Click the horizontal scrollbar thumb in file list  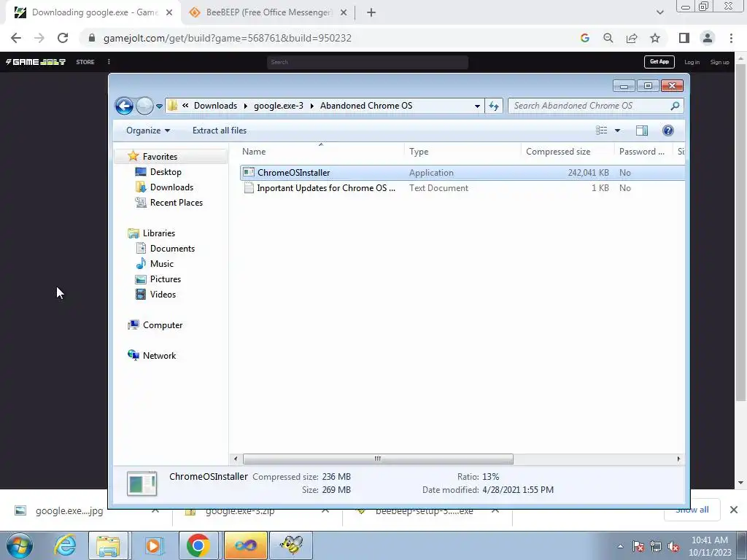tap(378, 459)
